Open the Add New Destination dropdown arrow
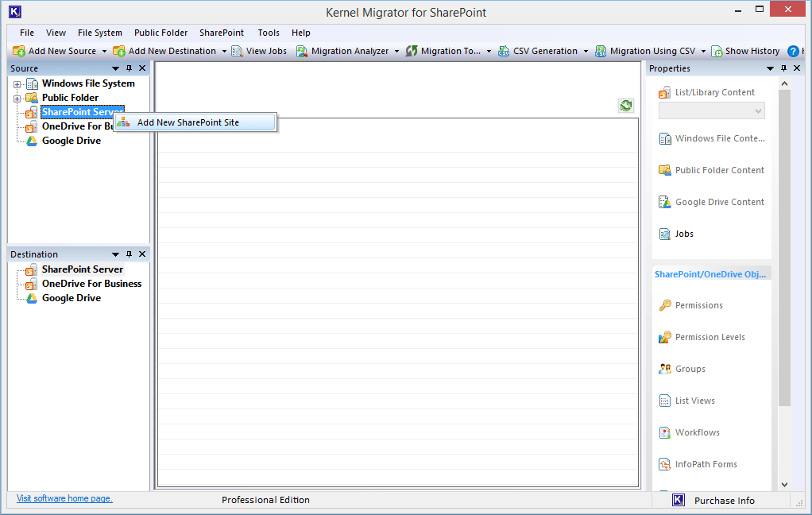 click(x=224, y=52)
